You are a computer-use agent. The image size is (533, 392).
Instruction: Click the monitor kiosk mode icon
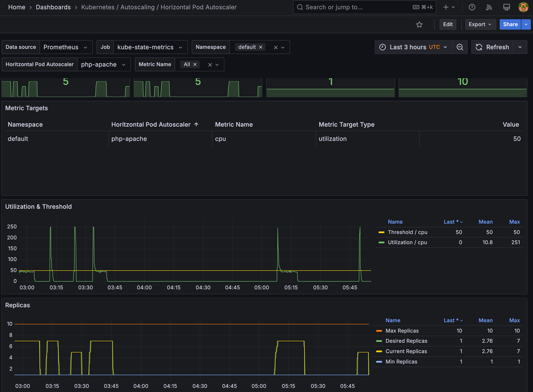coord(506,7)
